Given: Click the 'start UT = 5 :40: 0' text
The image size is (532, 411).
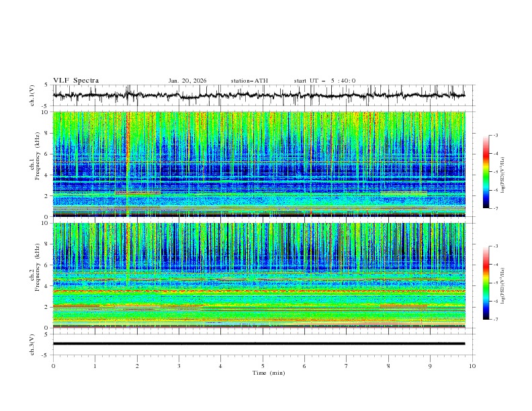Looking at the screenshot, I should pyautogui.click(x=324, y=81).
